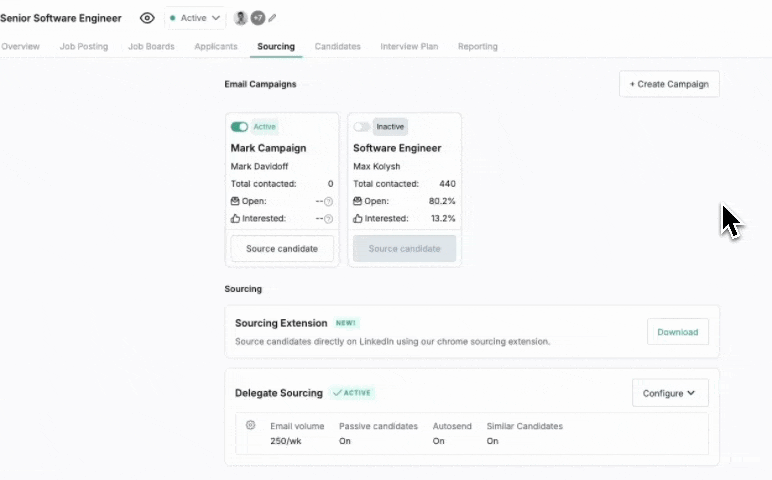
Task: Click the +7 additional members badge
Action: (x=257, y=18)
